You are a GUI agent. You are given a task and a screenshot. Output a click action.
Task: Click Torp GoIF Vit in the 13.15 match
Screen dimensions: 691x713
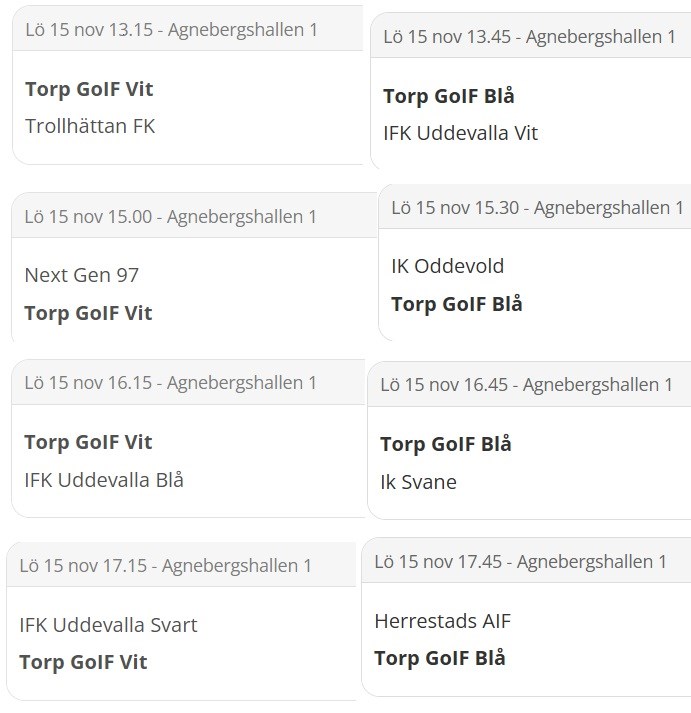pos(88,89)
